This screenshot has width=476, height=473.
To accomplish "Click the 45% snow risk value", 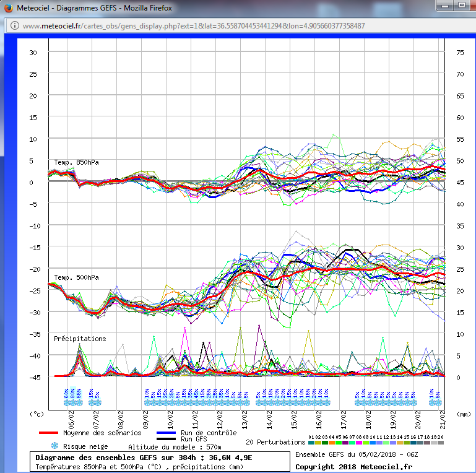I will (196, 393).
